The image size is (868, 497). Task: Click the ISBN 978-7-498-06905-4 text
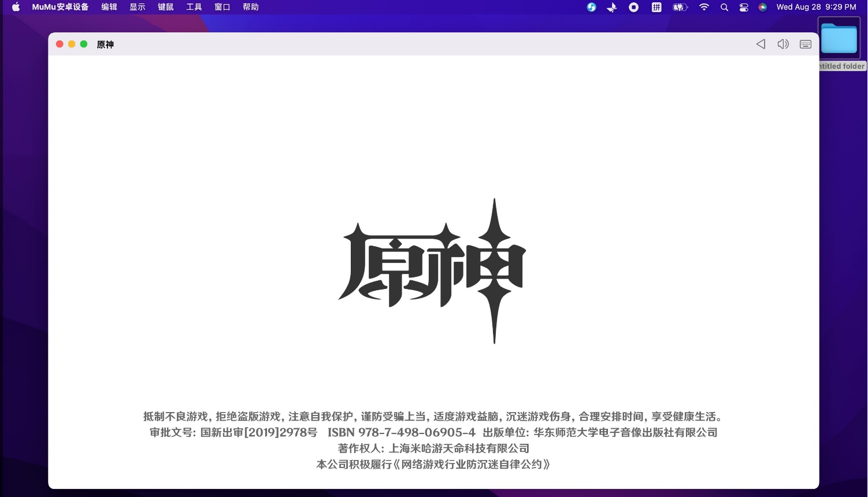402,432
